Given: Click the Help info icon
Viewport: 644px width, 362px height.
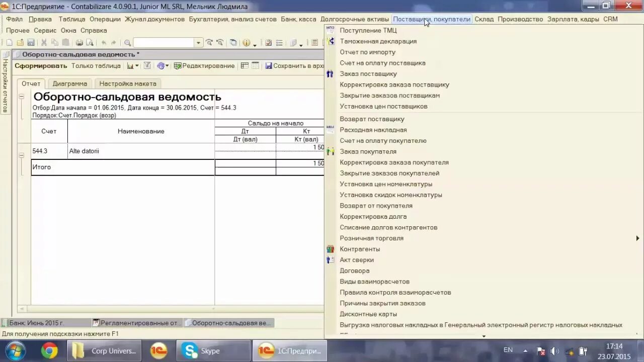Looking at the screenshot, I should 246,43.
